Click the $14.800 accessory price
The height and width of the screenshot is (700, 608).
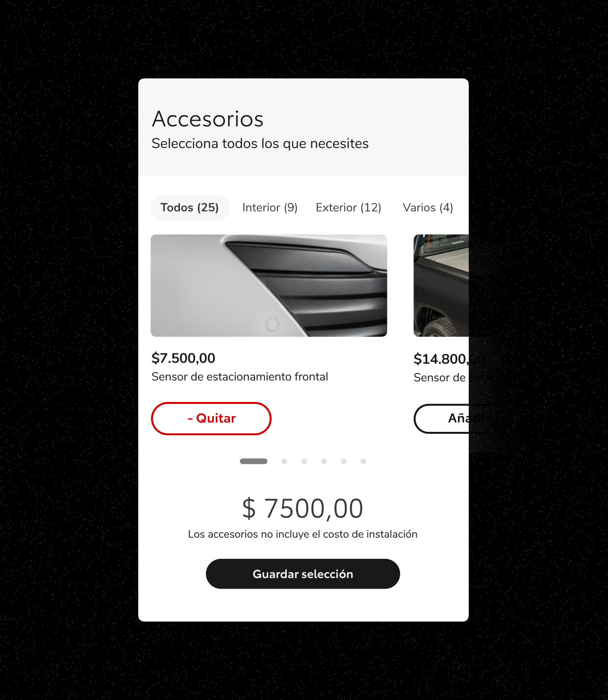[x=441, y=359]
